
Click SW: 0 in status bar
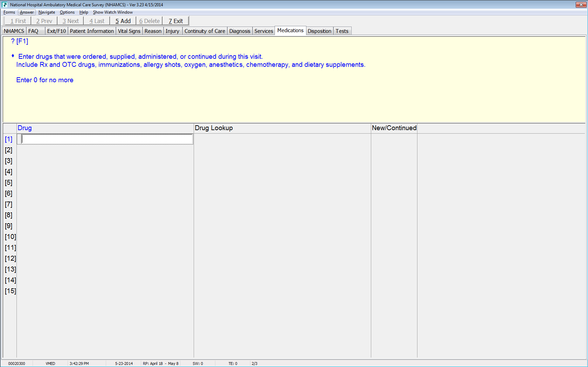coord(198,364)
